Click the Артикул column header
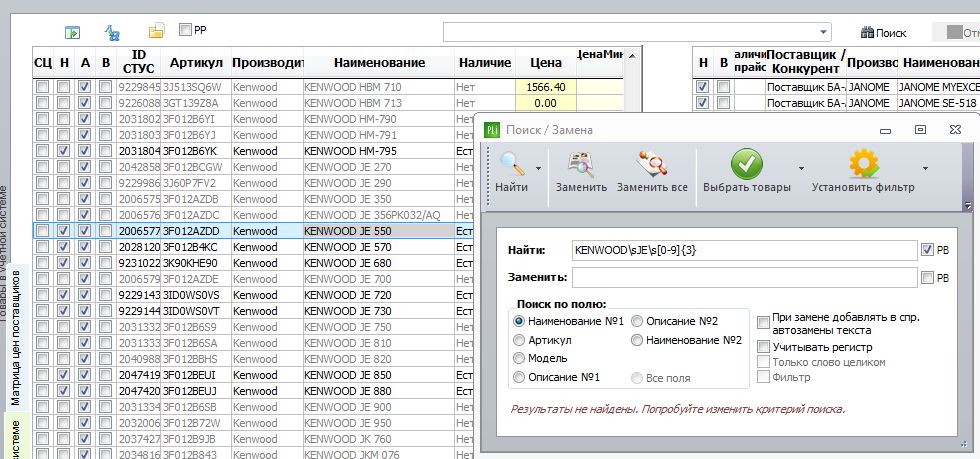Image resolution: width=980 pixels, height=459 pixels. (x=196, y=63)
